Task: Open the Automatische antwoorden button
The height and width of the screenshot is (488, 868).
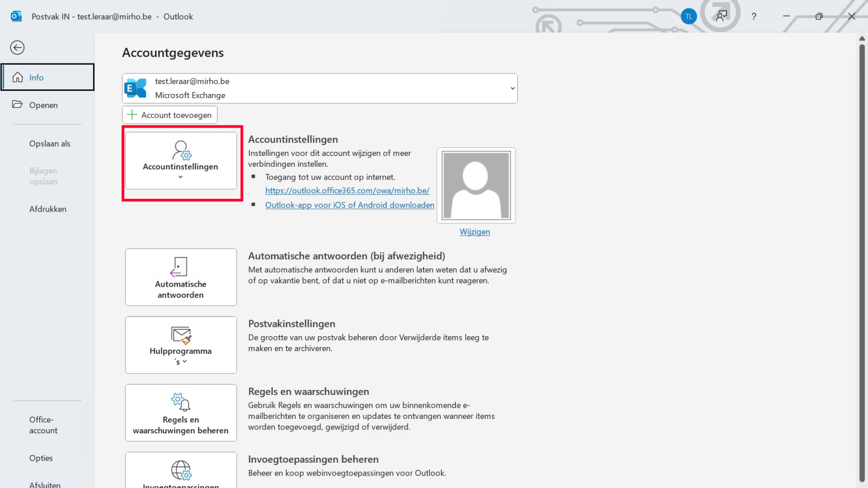Action: tap(181, 277)
